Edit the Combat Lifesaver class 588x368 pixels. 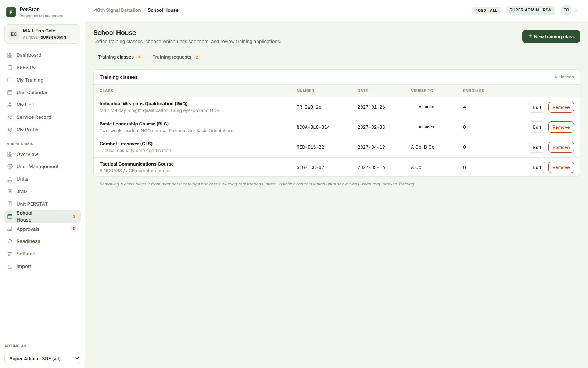(537, 147)
